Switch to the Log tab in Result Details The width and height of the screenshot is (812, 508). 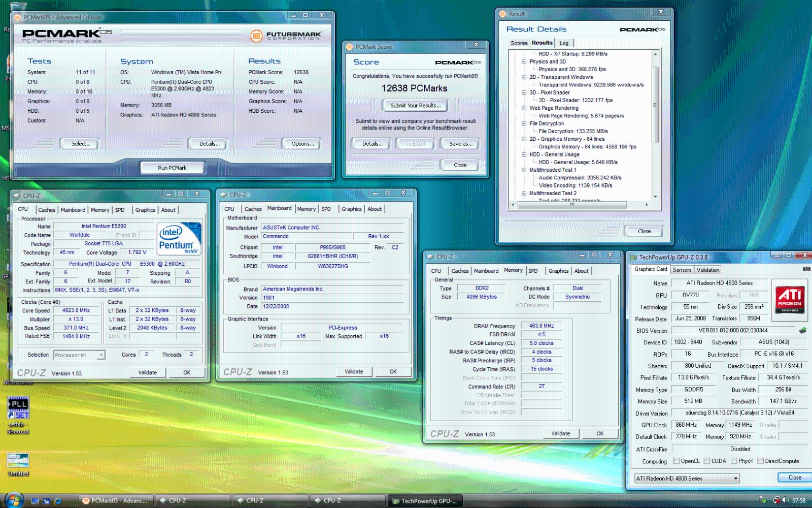tap(564, 43)
